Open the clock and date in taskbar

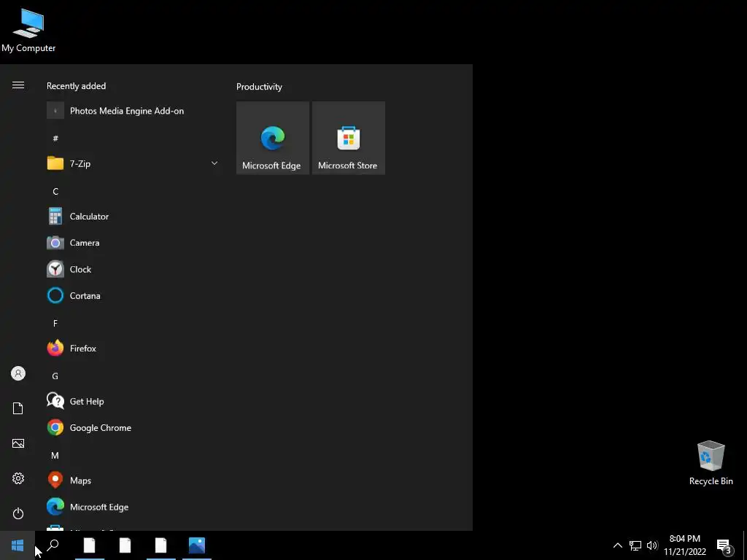(684, 545)
